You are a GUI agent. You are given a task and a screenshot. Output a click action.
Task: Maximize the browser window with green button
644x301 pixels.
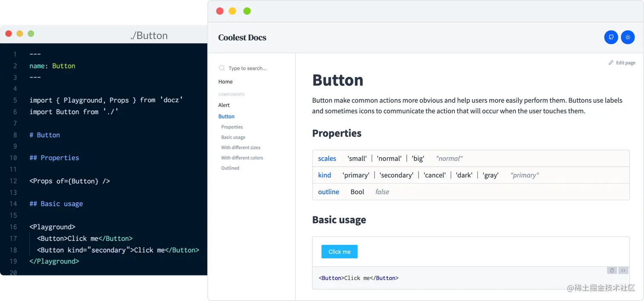point(247,11)
